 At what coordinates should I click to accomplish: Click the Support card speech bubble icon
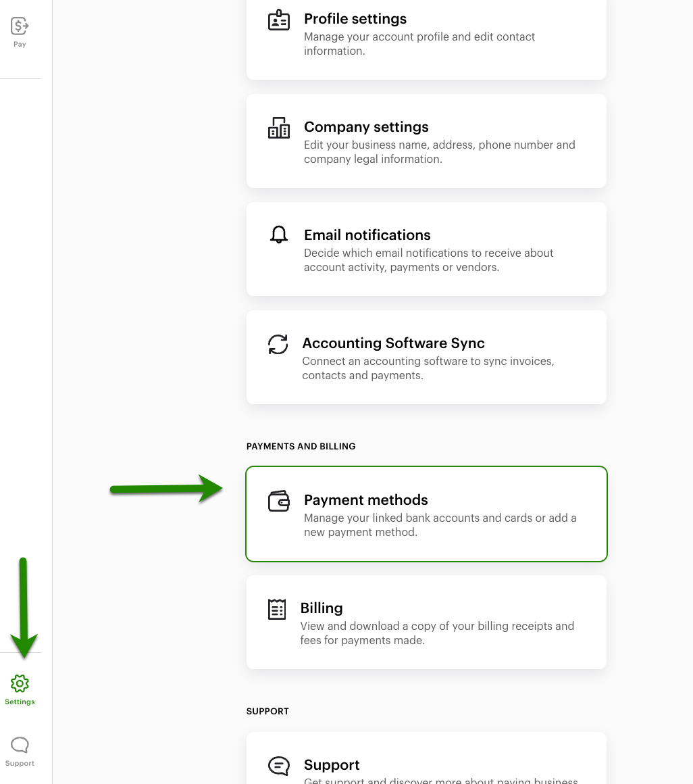[279, 766]
